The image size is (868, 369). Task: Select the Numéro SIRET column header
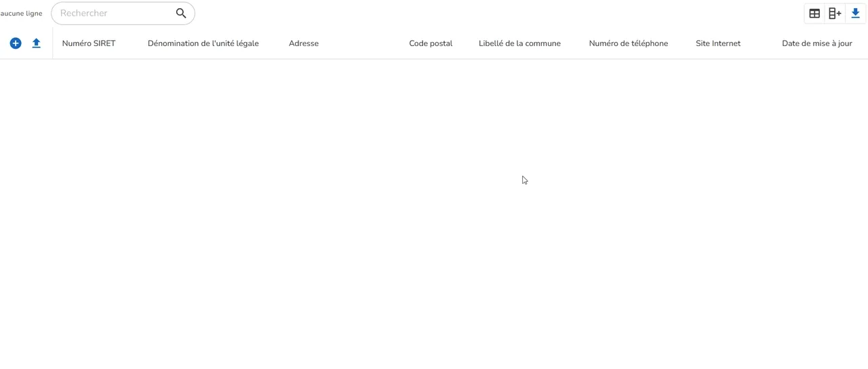[x=89, y=43]
